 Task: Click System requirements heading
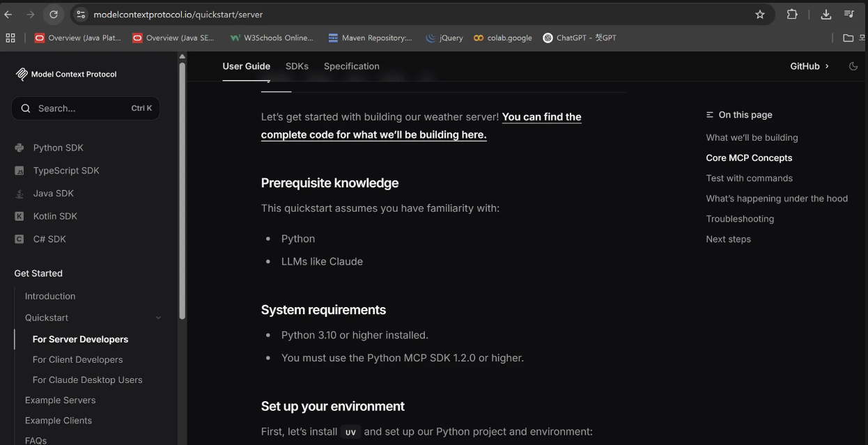(323, 309)
